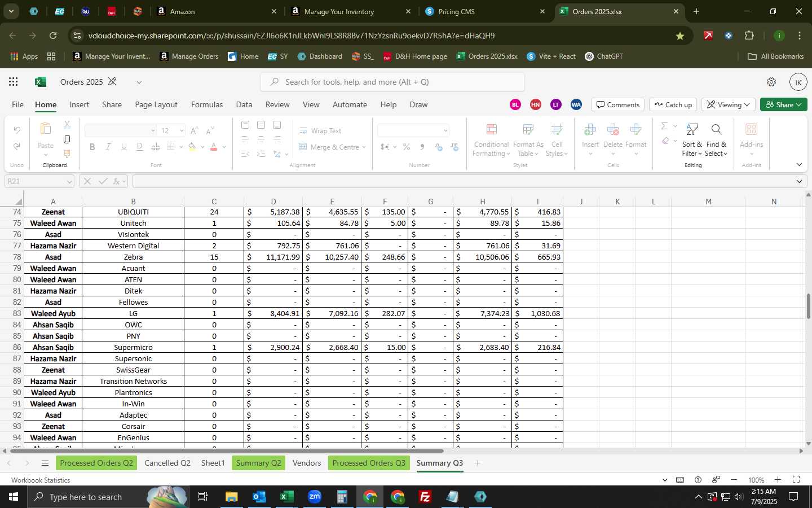The image size is (812, 508).
Task: Open Chrome extensions puzzle icon
Action: (x=749, y=36)
